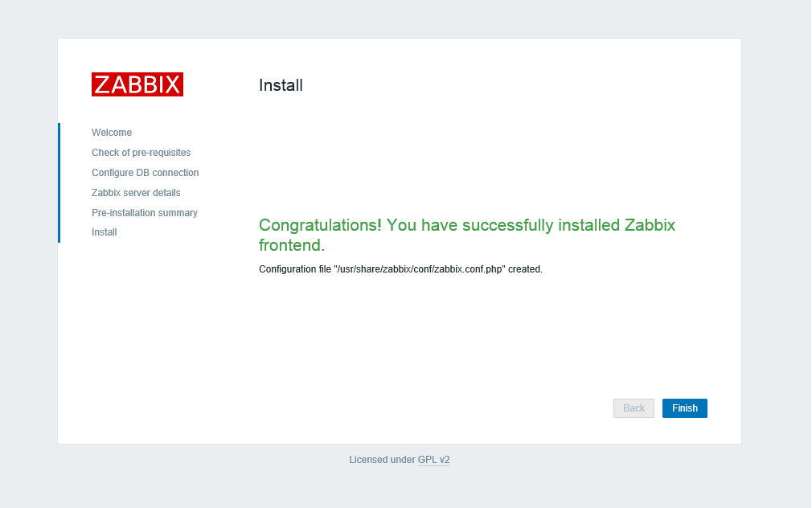This screenshot has height=508, width=812.
Task: Click the disabled Back button
Action: [x=634, y=408]
